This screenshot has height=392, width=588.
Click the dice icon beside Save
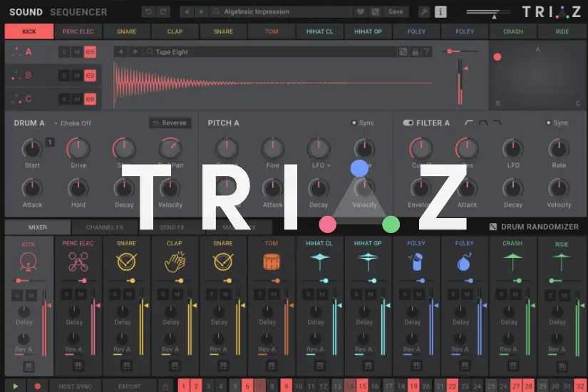[375, 11]
